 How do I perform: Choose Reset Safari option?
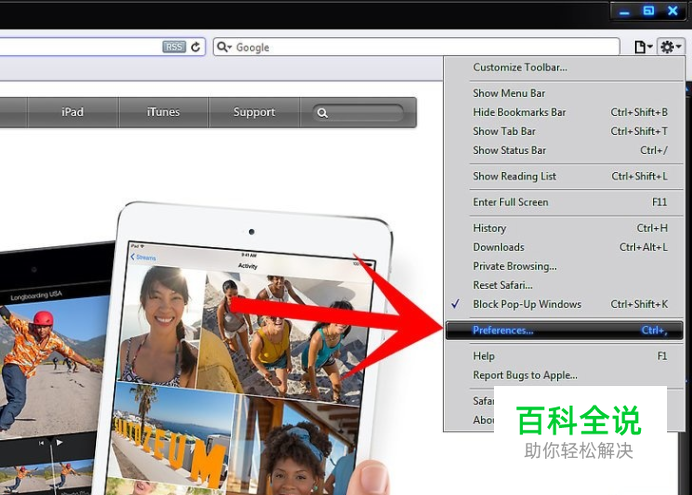coord(564,285)
